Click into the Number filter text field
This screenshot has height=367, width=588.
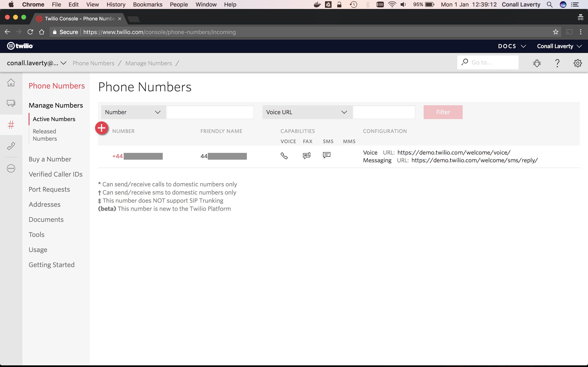[x=210, y=112]
